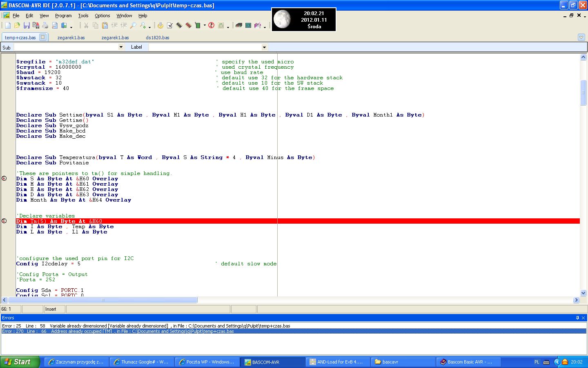Image resolution: width=588 pixels, height=368 pixels.
Task: Click the Find magnifier icon
Action: tap(133, 25)
